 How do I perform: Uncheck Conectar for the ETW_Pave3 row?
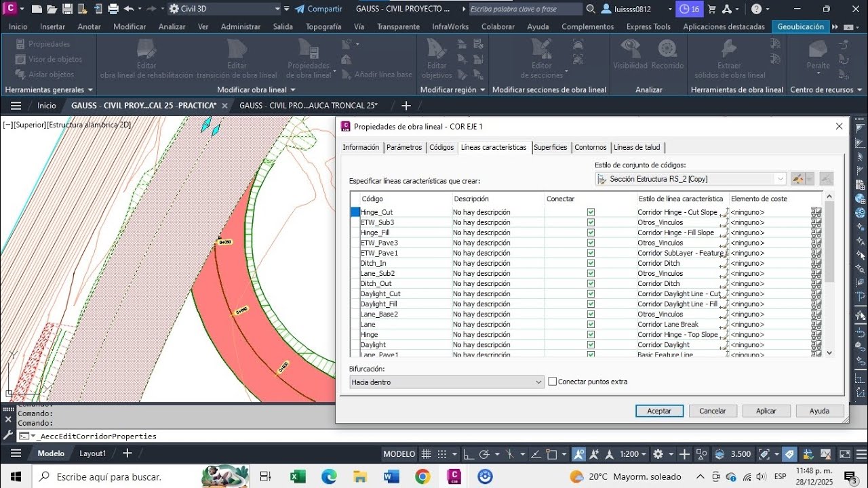[591, 243]
